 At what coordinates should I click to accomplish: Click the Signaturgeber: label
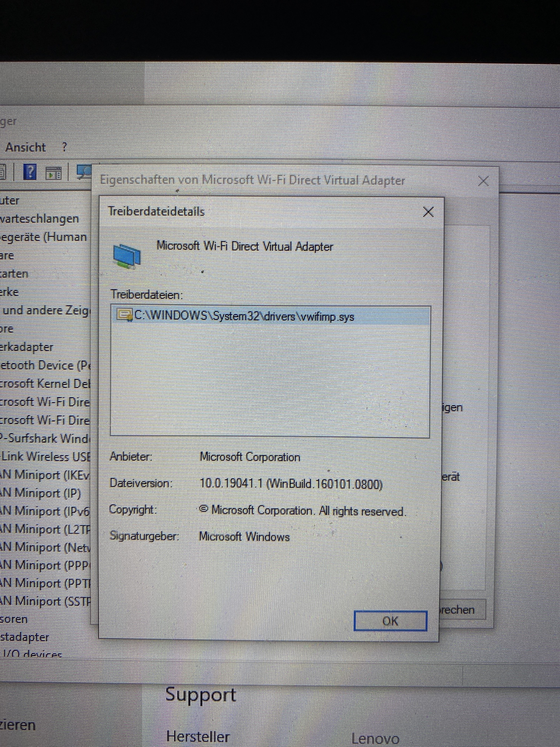(x=144, y=536)
